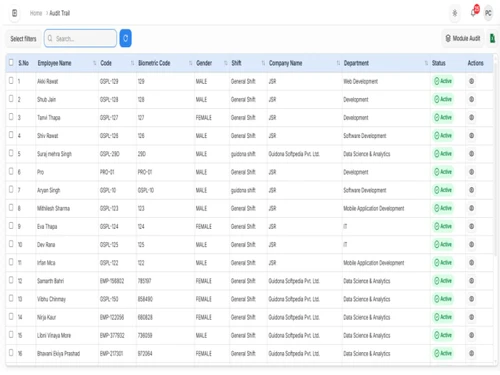Select Guidona Softpedia in Libni Vinaya row
This screenshot has width=500, height=375.
[294, 335]
